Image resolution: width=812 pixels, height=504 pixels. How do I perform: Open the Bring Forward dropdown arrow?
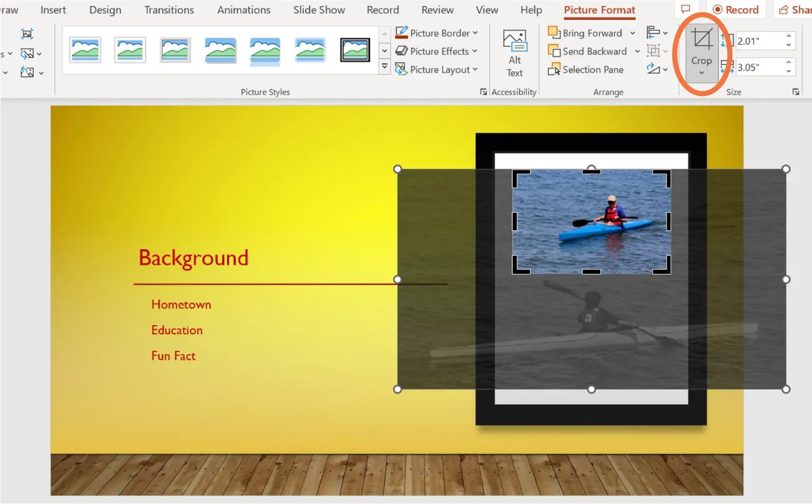(x=632, y=32)
